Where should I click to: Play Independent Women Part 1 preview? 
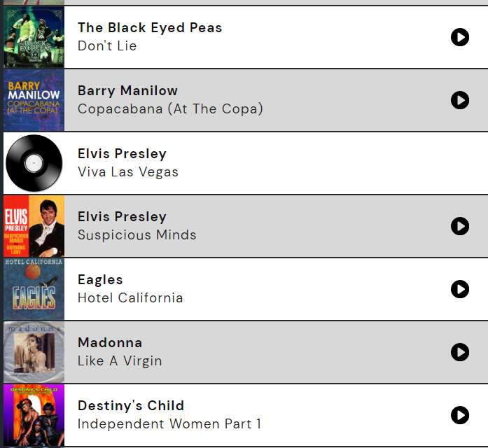[x=460, y=415]
